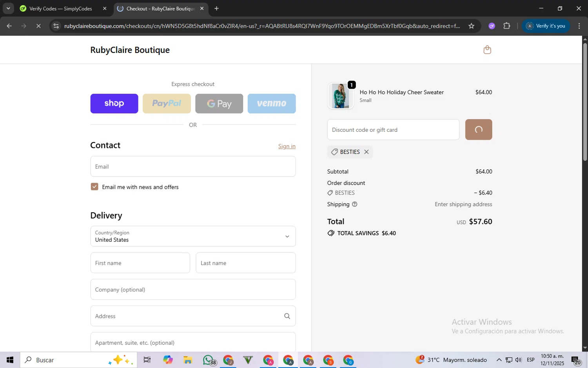This screenshot has height=368, width=588.
Task: Click the $57.60 total amount
Action: click(481, 222)
